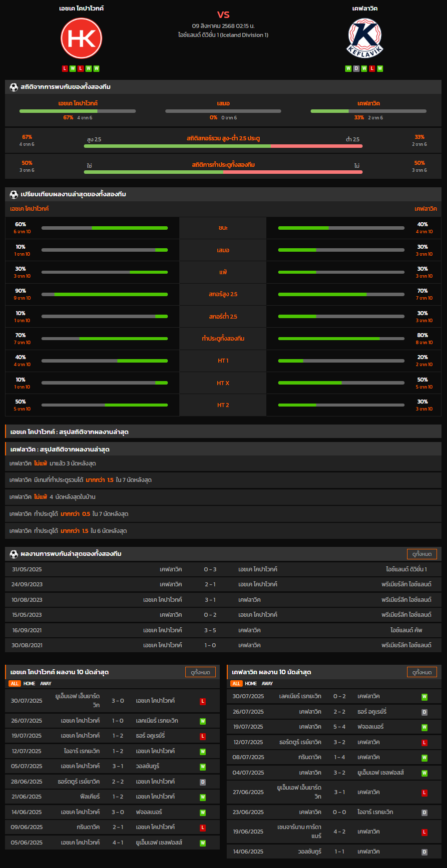The height and width of the screenshot is (868, 447).
Task: Click Keflavik stat line ไม่แพ้ 4 นัดหลังสุดในบ้าน
Action: tap(223, 497)
